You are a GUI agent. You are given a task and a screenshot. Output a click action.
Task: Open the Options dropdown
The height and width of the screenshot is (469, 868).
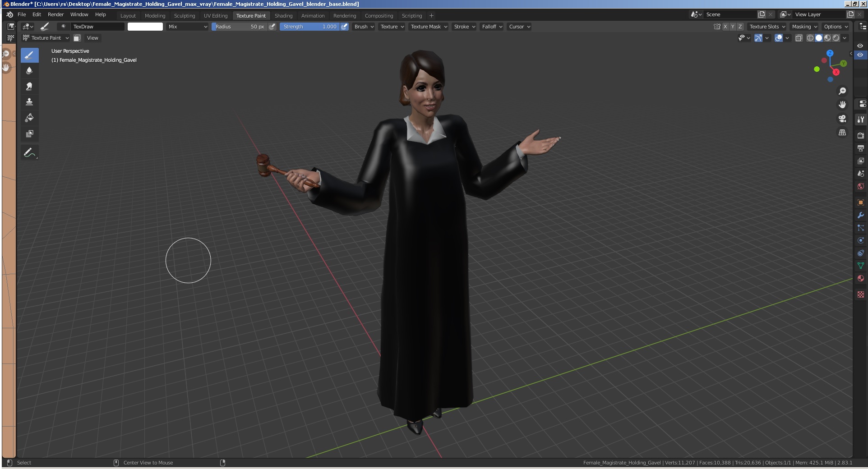coord(835,27)
